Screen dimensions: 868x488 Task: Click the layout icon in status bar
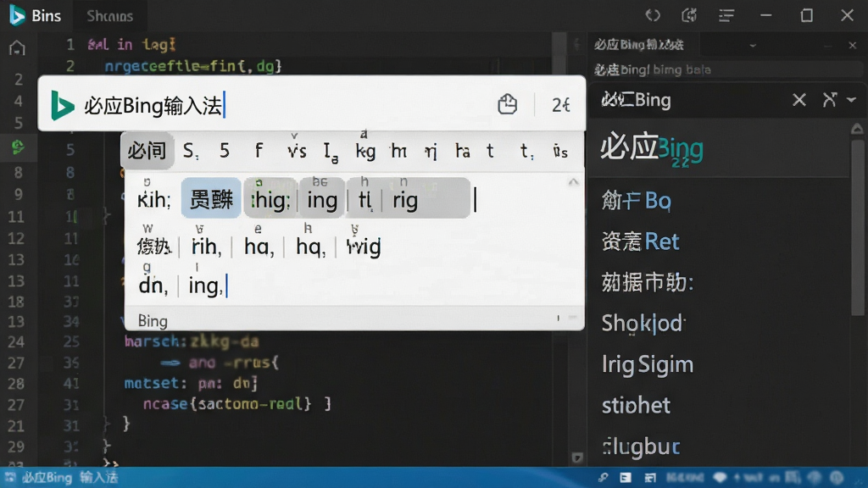click(650, 478)
